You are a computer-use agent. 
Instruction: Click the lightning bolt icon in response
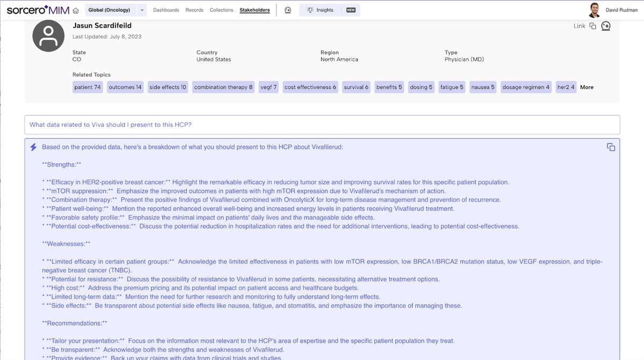[x=33, y=147]
